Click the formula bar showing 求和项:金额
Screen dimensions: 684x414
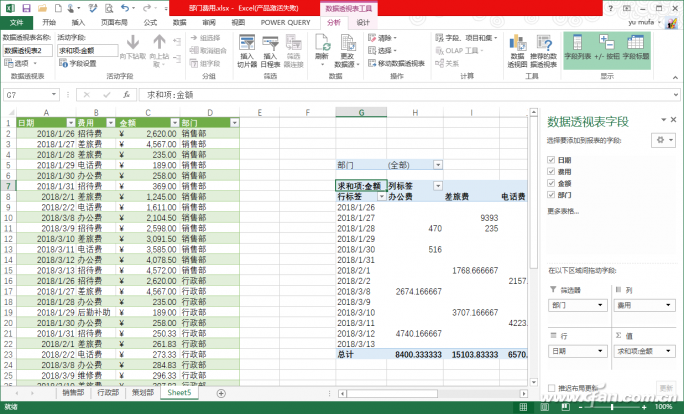[x=409, y=95]
